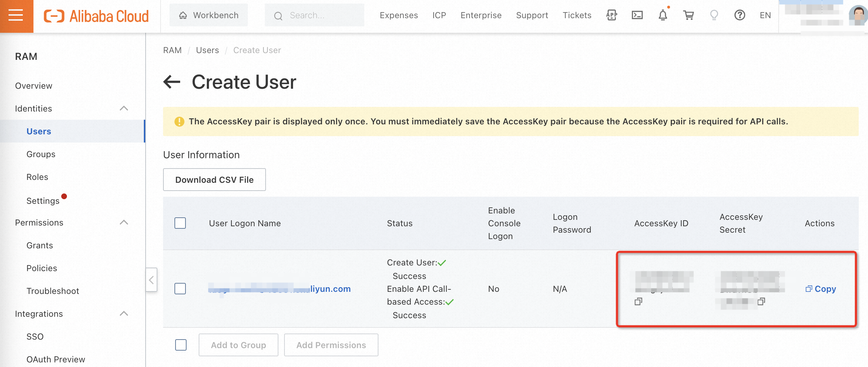Open the shopping cart
868x367 pixels.
688,15
